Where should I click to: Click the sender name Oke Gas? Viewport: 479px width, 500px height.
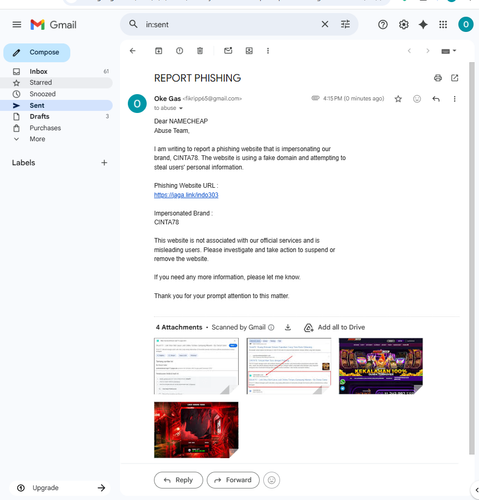click(x=167, y=99)
